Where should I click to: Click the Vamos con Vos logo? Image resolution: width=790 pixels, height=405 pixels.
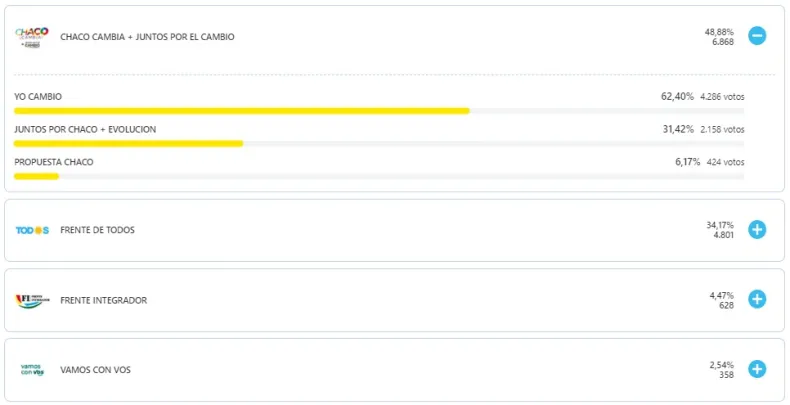pyautogui.click(x=32, y=369)
